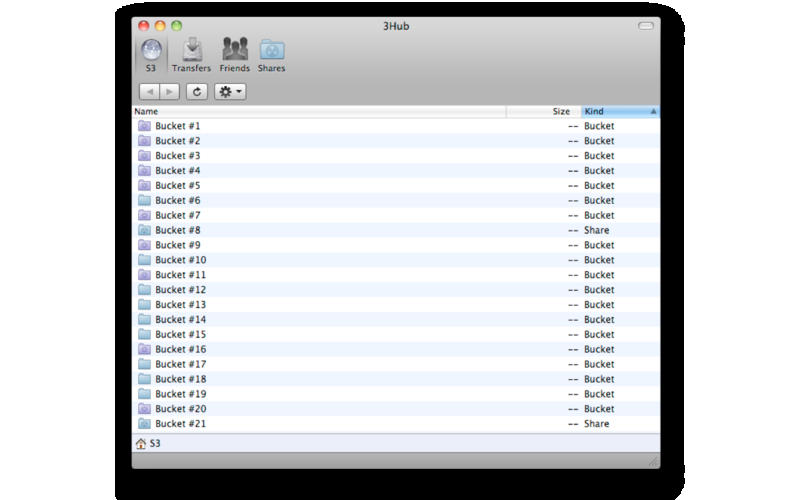Open the Transfers panel
Screen dimensions: 800x500
(x=191, y=54)
